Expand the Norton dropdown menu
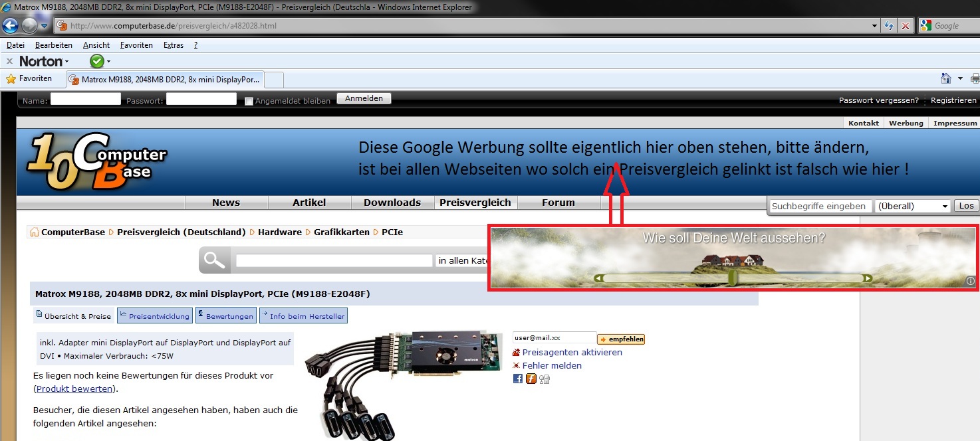Viewport: 980px width, 441px height. pyautogui.click(x=66, y=62)
